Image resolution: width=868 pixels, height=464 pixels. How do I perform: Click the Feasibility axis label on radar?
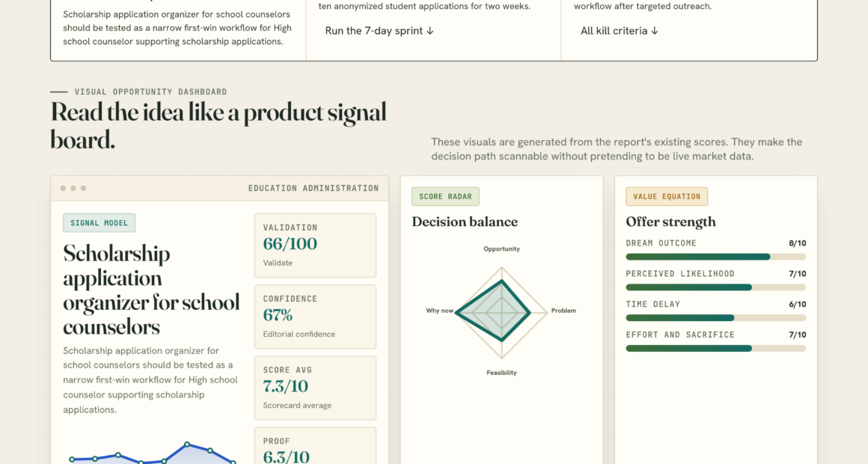pyautogui.click(x=501, y=373)
